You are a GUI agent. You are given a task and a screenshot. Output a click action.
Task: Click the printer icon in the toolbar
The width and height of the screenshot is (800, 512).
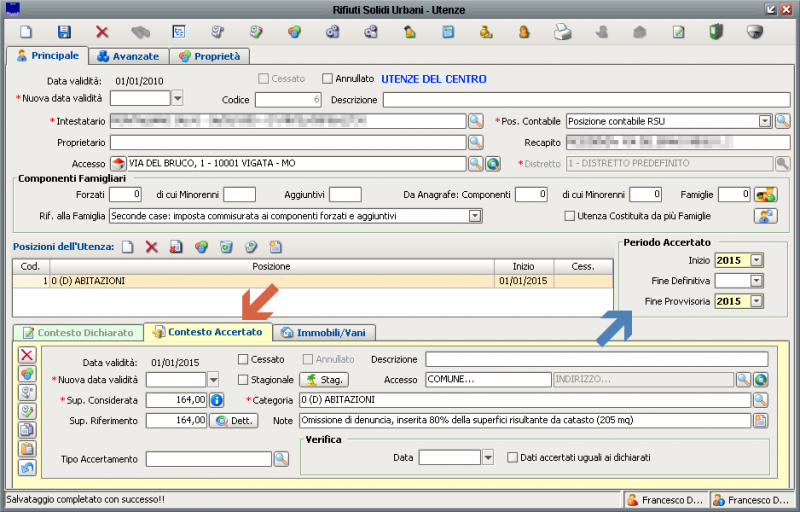tap(563, 32)
